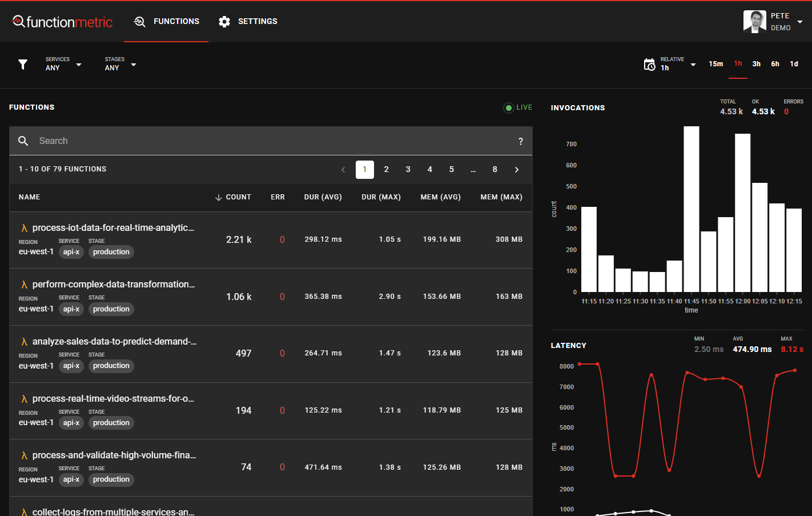Sort by MEM (MAX) column
This screenshot has width=812, height=516.
[502, 197]
